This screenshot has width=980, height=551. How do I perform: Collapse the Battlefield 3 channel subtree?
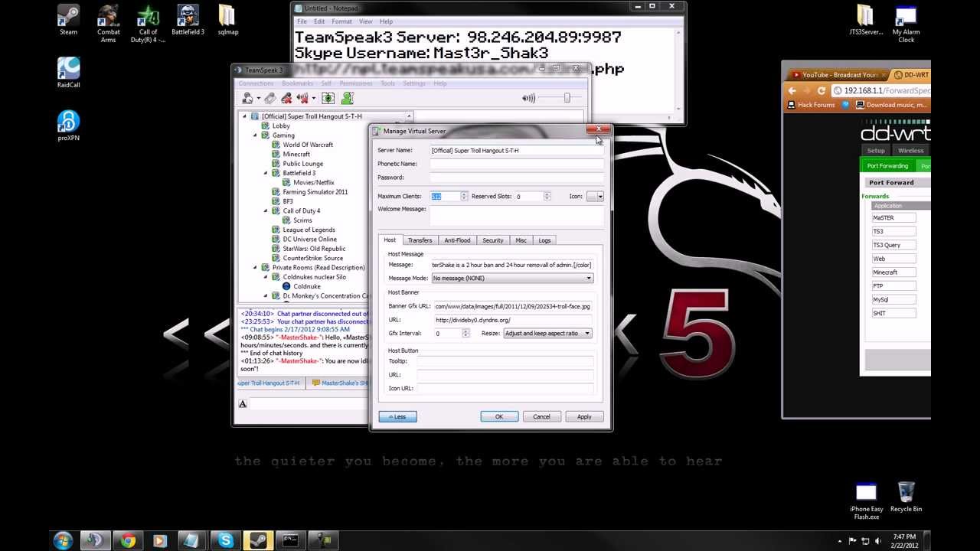[x=266, y=173]
